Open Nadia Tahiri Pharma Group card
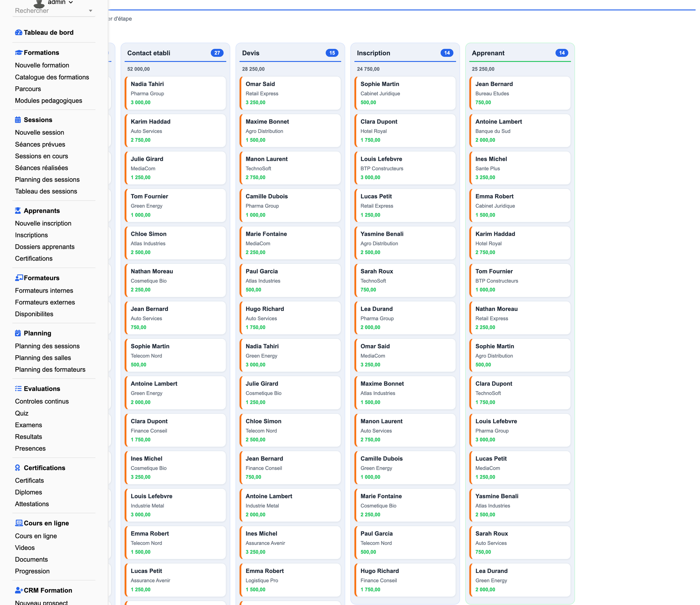 (x=175, y=93)
